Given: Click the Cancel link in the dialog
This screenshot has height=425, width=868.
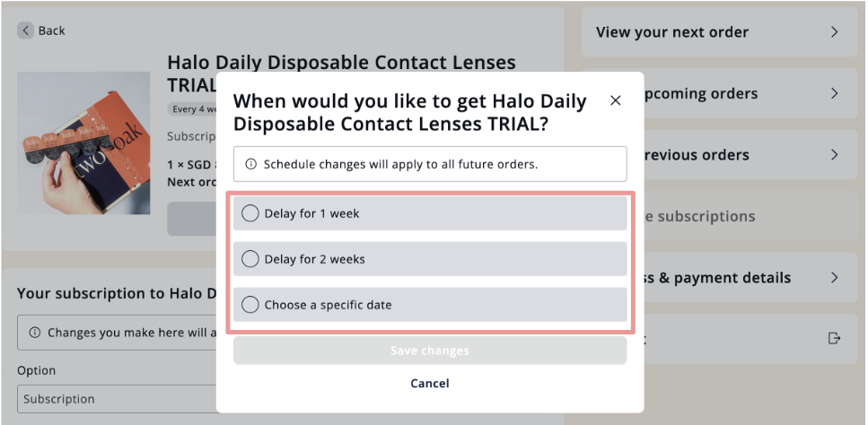Looking at the screenshot, I should 430,384.
